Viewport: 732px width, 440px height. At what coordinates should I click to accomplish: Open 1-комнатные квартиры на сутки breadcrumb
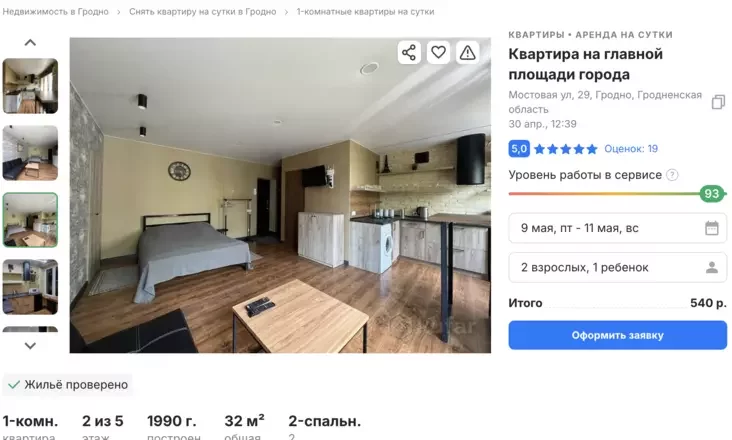pyautogui.click(x=365, y=12)
